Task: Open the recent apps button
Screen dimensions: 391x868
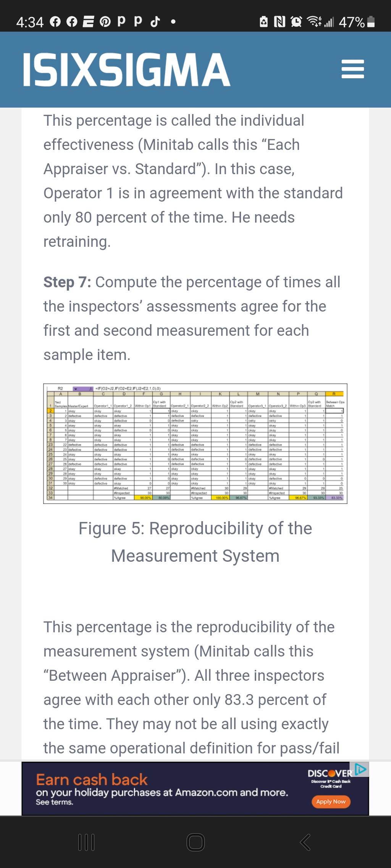Action: [x=86, y=842]
